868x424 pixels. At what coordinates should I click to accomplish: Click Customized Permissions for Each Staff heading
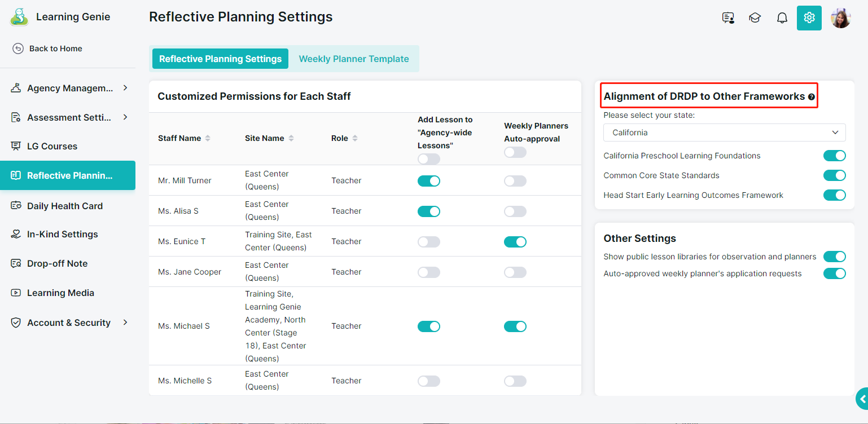254,96
